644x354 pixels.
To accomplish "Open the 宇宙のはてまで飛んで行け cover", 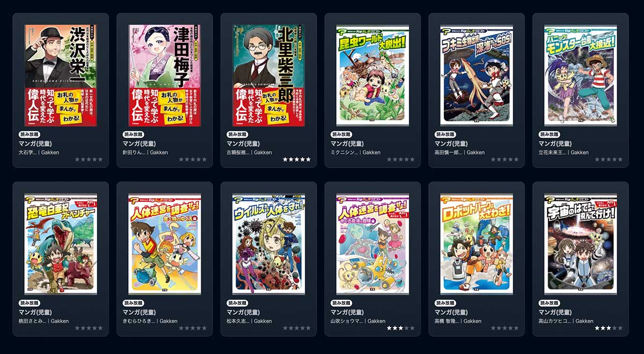I will coord(581,244).
